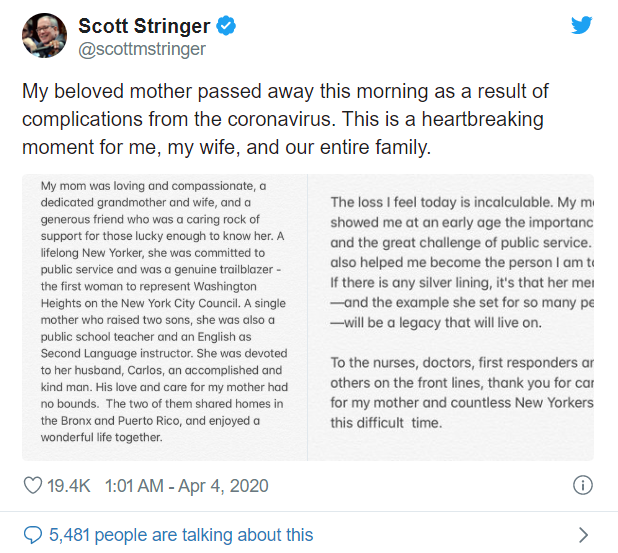This screenshot has width=618, height=553.
Task: Click the 19.4K likes count
Action: tap(70, 486)
